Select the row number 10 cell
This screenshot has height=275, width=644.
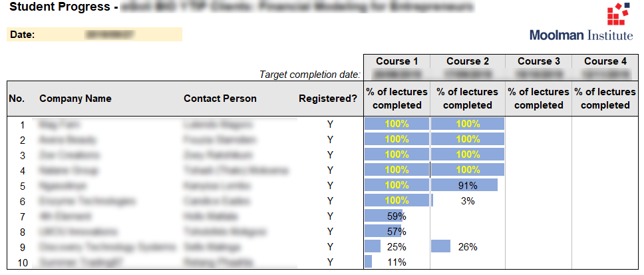pos(23,262)
